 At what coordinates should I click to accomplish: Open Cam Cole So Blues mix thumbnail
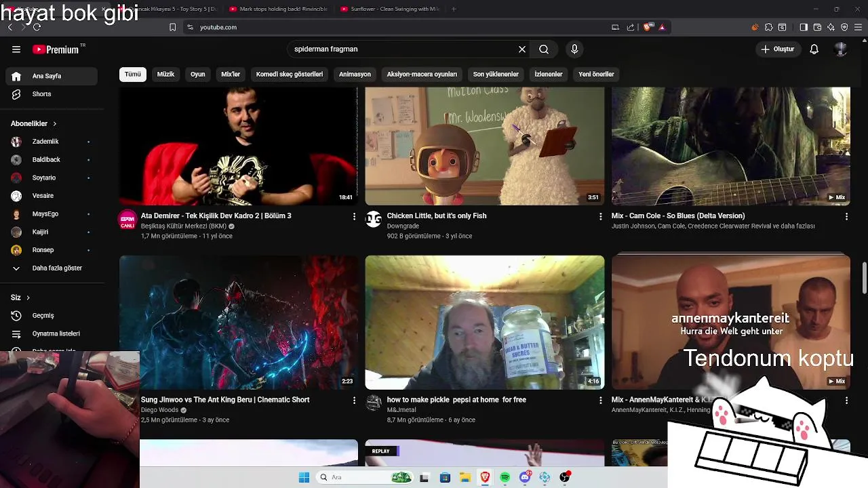pyautogui.click(x=731, y=146)
